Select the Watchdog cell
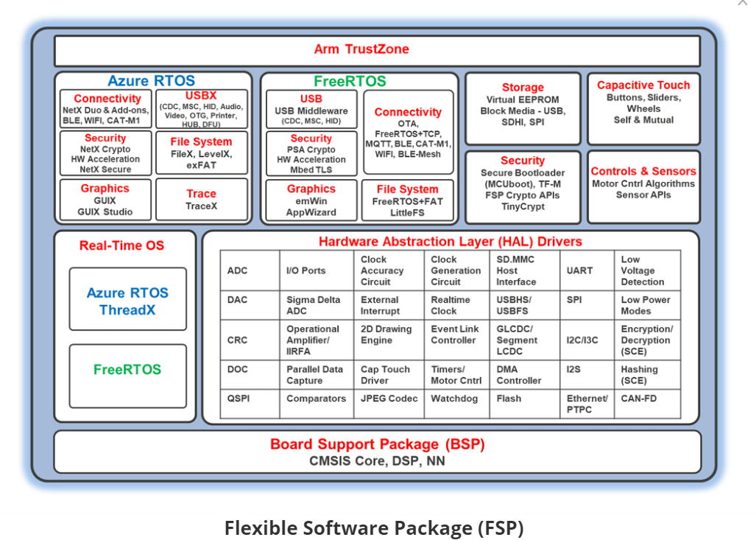Image resolution: width=756 pixels, height=540 pixels. pyautogui.click(x=457, y=404)
